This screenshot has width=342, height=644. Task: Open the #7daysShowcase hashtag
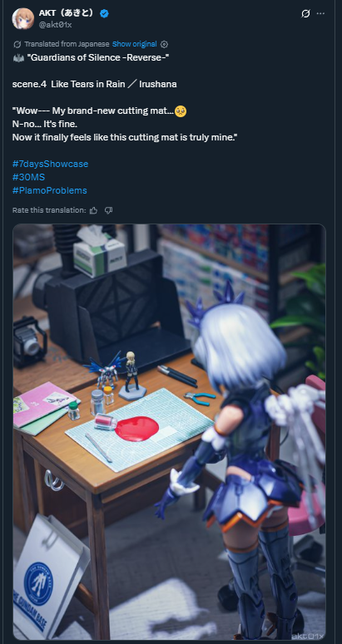click(50, 164)
